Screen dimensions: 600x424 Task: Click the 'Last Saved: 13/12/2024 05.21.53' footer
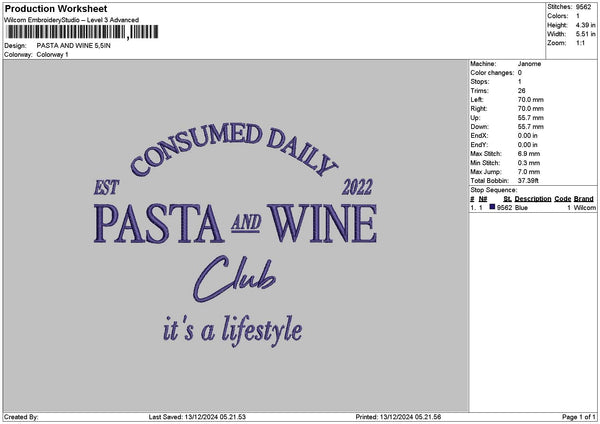point(197,417)
